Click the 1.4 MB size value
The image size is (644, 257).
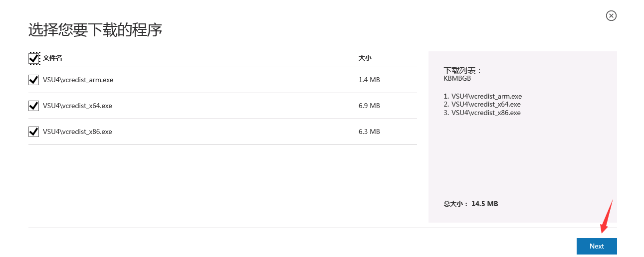[x=369, y=80]
